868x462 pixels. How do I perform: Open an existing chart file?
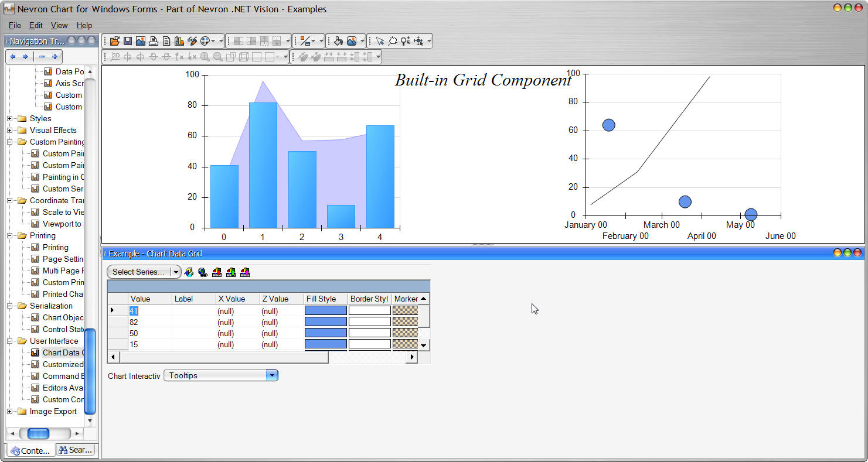tap(115, 40)
